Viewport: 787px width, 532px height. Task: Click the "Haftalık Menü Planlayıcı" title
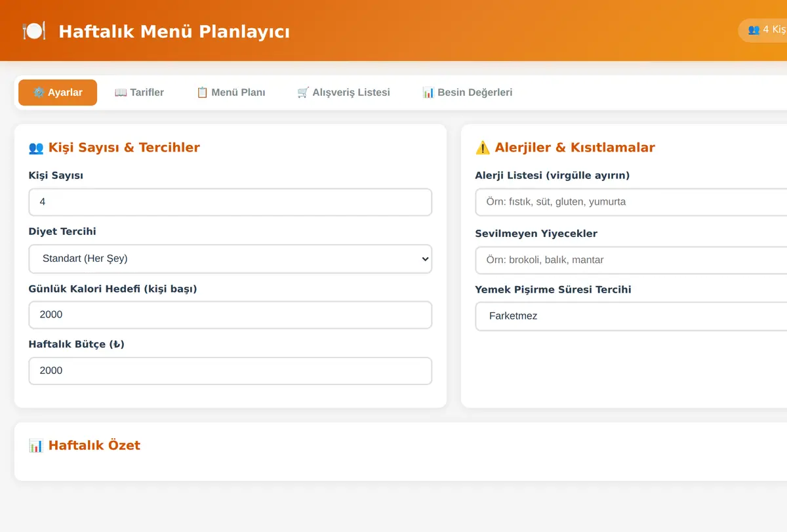[174, 31]
